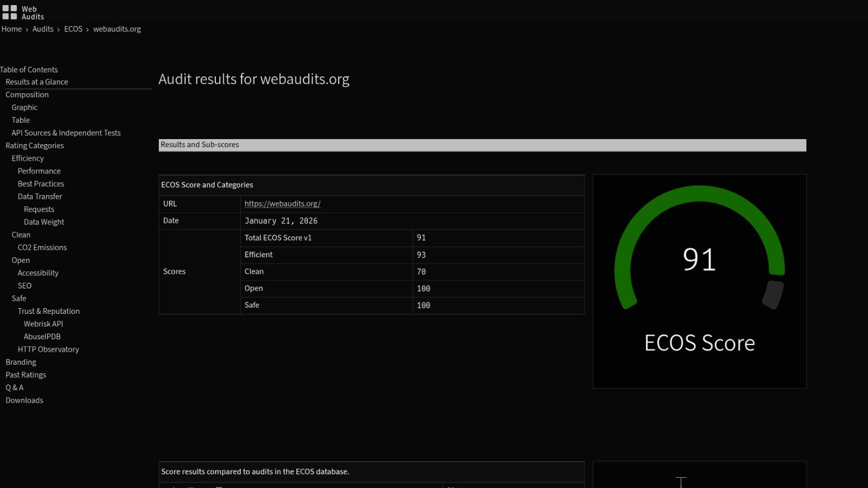Open the https://webaudits.org/ URL link
The image size is (868, 488).
[282, 204]
